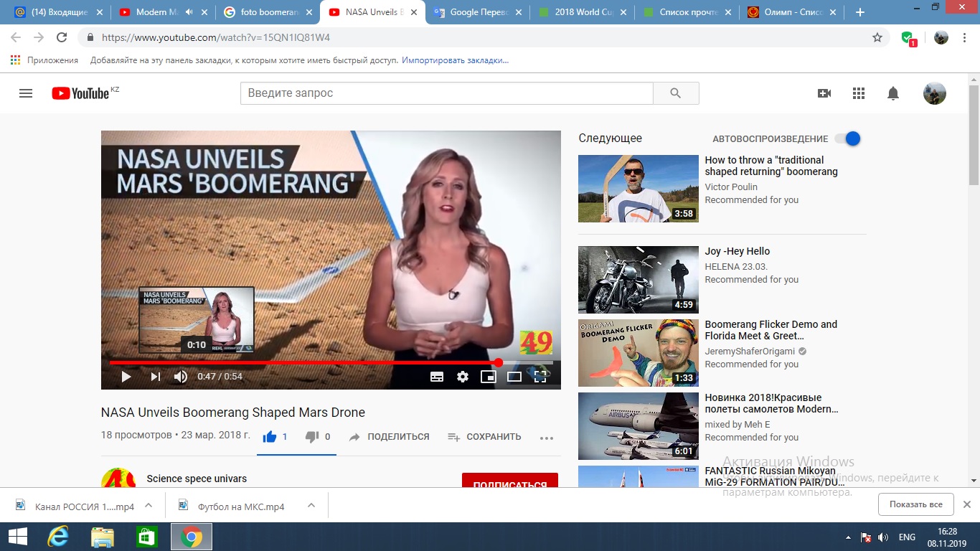Open downloaded Футбол на МКС.mp4 file
This screenshot has width=980, height=551.
point(241,507)
